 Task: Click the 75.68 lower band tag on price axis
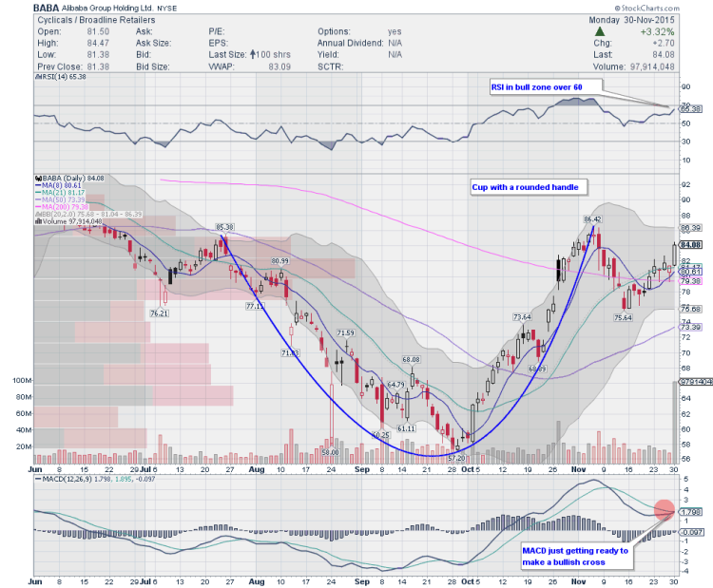[690, 309]
